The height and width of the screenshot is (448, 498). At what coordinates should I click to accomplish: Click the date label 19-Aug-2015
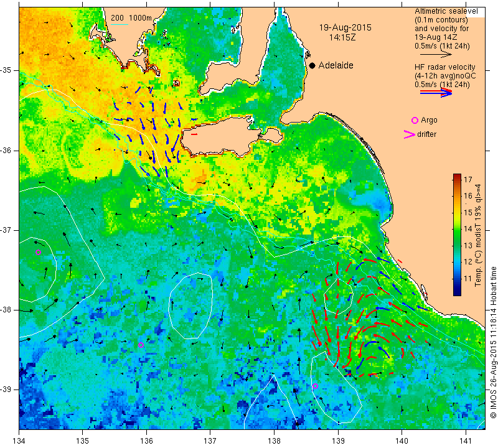[x=345, y=27]
